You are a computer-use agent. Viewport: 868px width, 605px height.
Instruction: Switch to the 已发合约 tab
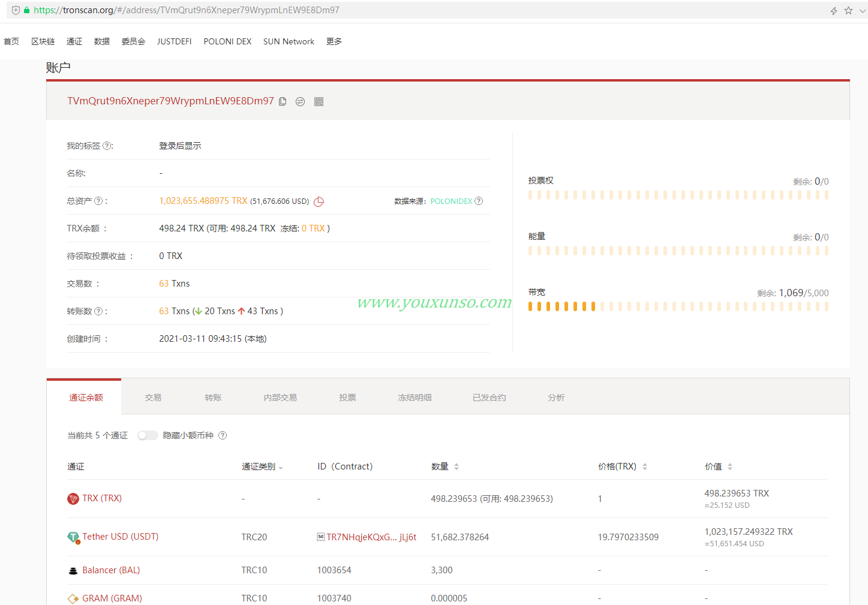click(x=489, y=398)
